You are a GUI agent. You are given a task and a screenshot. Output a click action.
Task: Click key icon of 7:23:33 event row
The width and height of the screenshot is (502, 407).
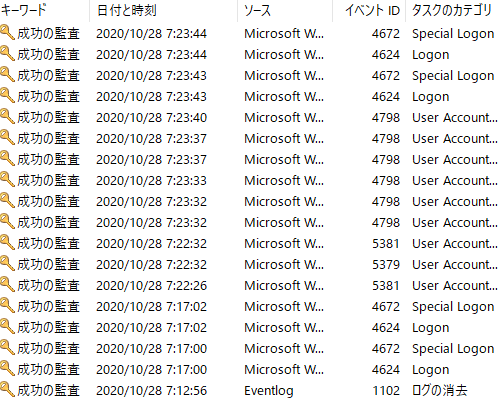[x=7, y=180]
